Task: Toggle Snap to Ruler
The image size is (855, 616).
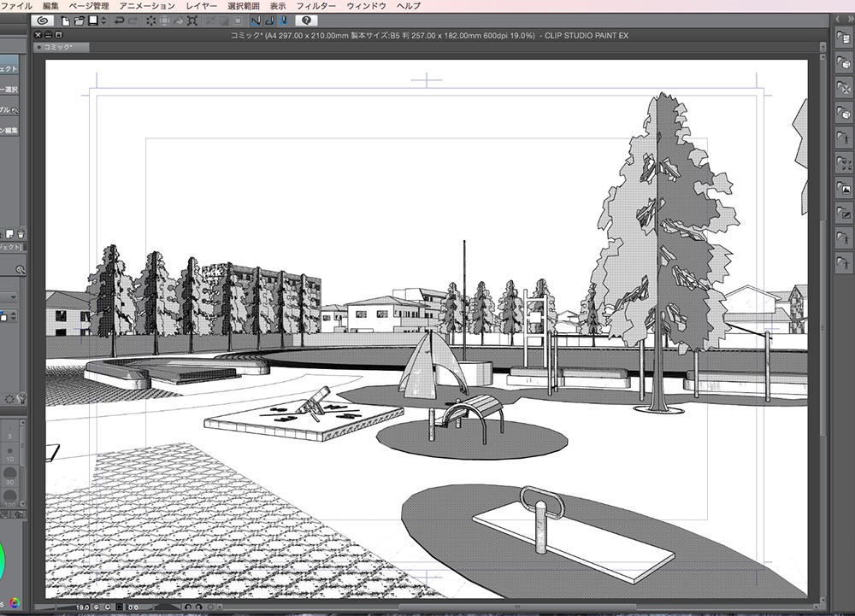Action: (x=255, y=20)
